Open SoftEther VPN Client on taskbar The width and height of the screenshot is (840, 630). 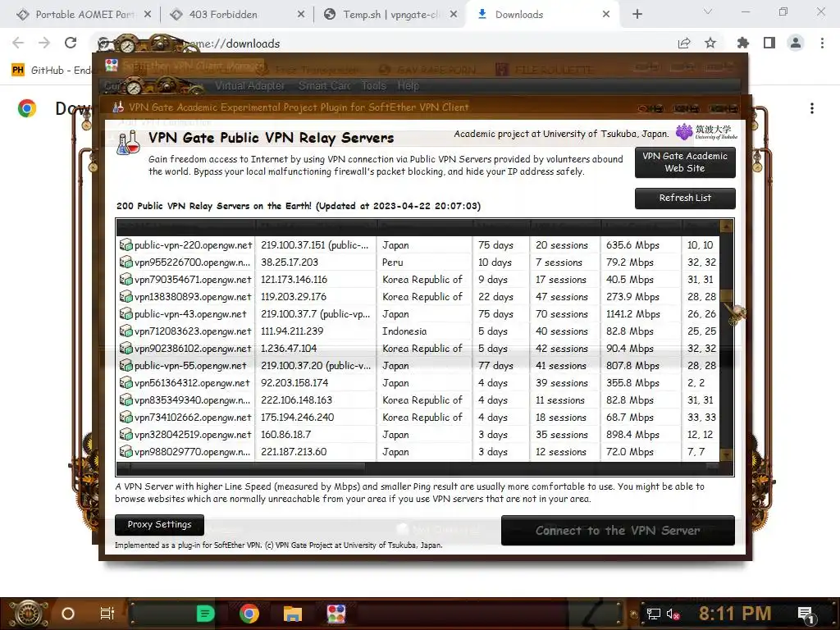336,614
